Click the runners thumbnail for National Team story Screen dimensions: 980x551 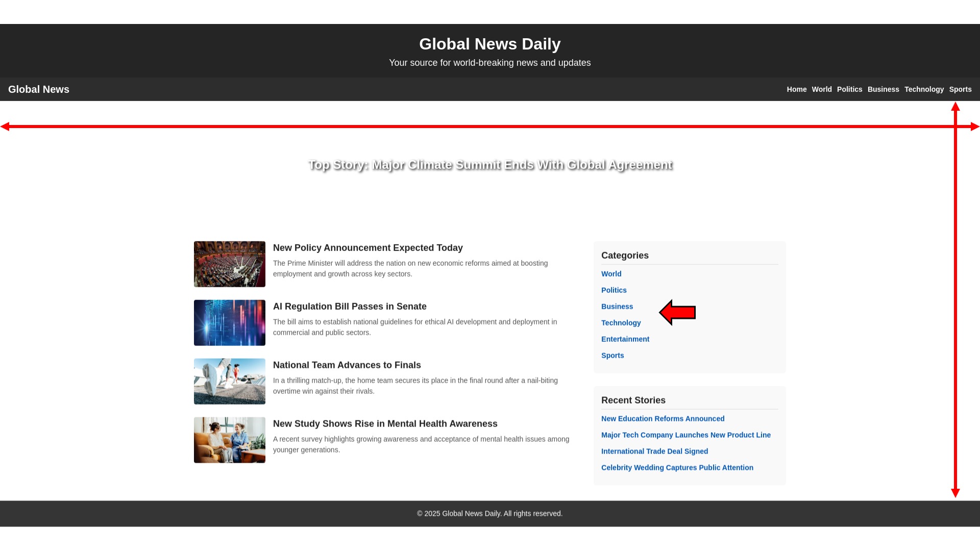(229, 382)
